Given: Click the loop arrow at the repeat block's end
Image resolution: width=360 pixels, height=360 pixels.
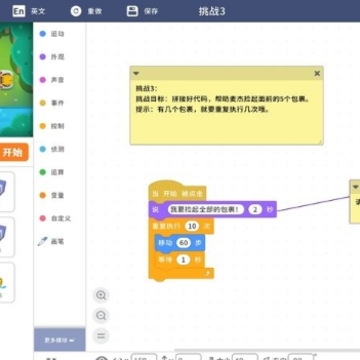Looking at the screenshot, I should point(207,273).
